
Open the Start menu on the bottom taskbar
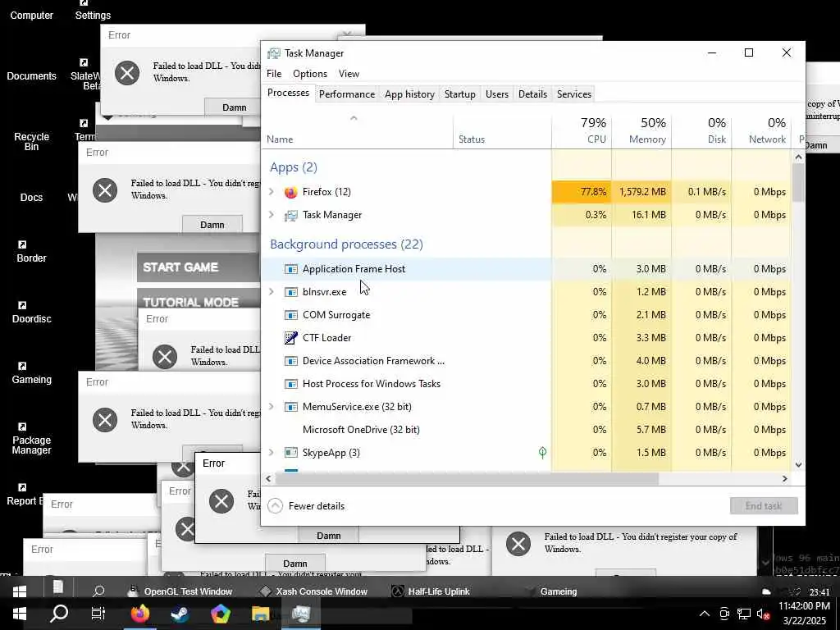tap(20, 614)
